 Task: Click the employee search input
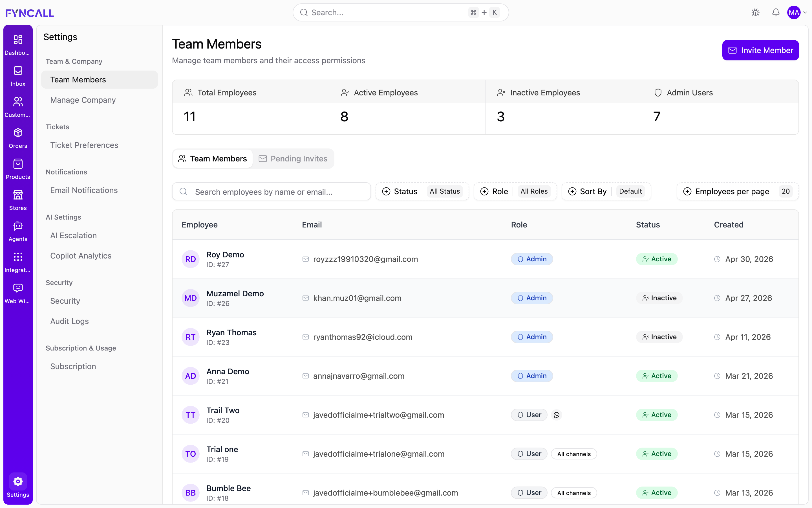[272, 192]
